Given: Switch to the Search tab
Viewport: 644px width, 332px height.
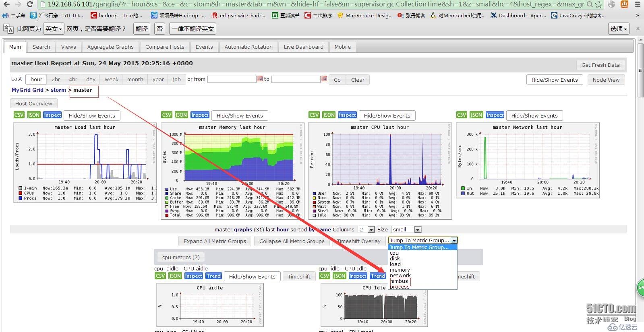Looking at the screenshot, I should pyautogui.click(x=41, y=47).
